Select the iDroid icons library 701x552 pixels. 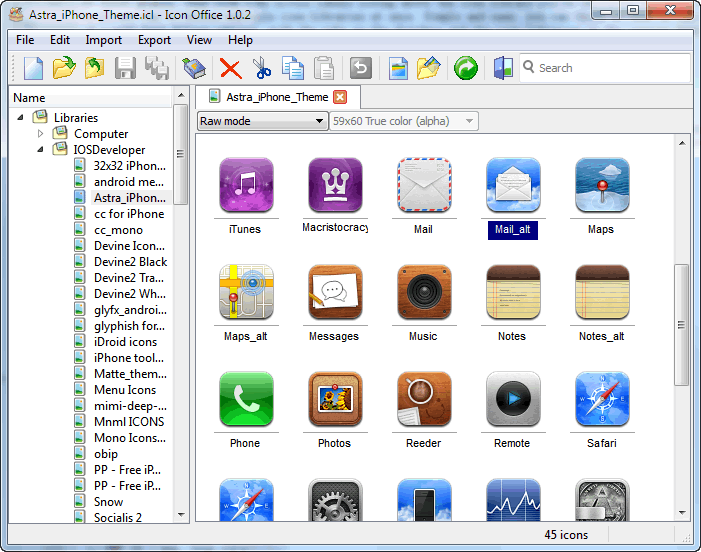[x=125, y=342]
